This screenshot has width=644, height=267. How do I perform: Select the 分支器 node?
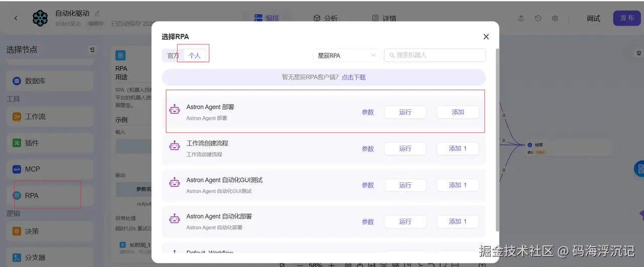50,257
